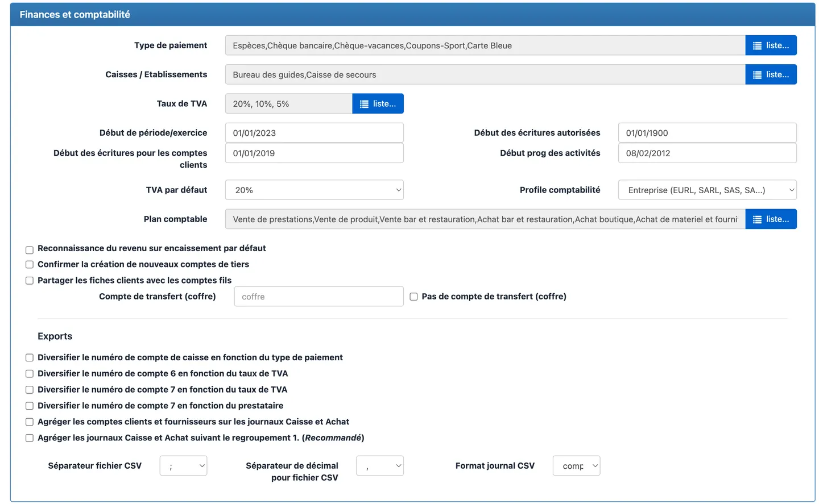Click the Compte de transfert (coffre) field

(x=318, y=296)
